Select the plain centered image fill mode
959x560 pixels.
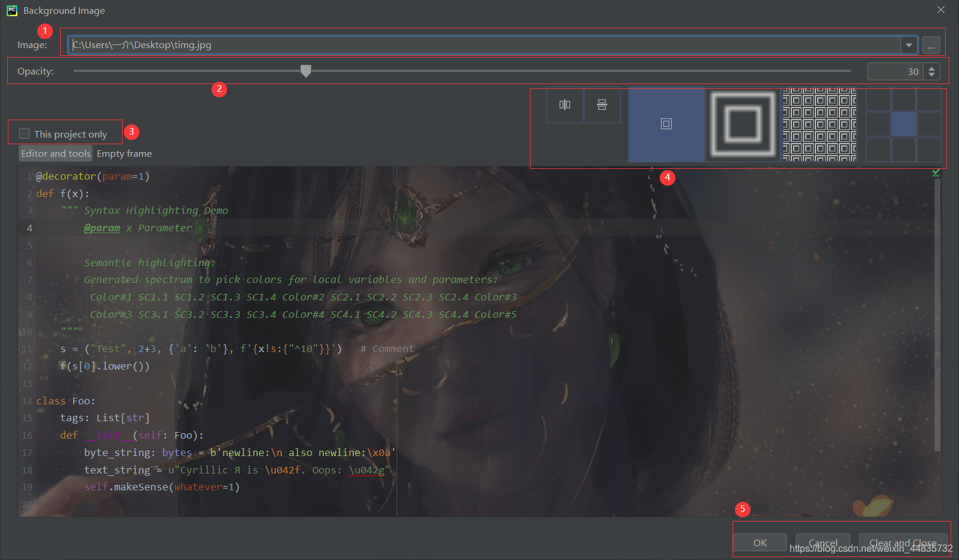(x=666, y=124)
